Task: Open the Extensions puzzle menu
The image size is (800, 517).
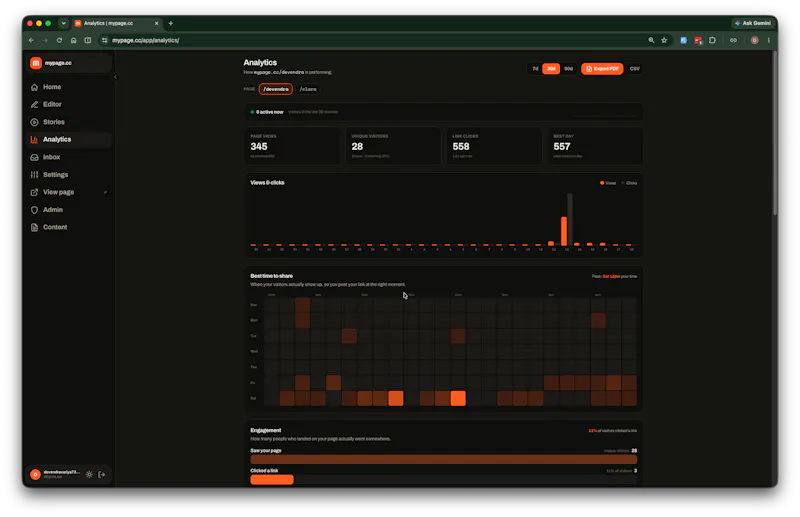Action: pyautogui.click(x=713, y=40)
